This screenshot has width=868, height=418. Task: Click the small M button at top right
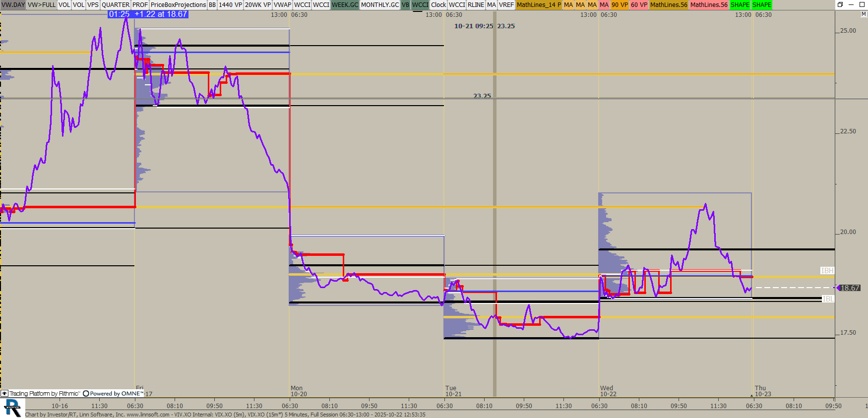(x=864, y=14)
